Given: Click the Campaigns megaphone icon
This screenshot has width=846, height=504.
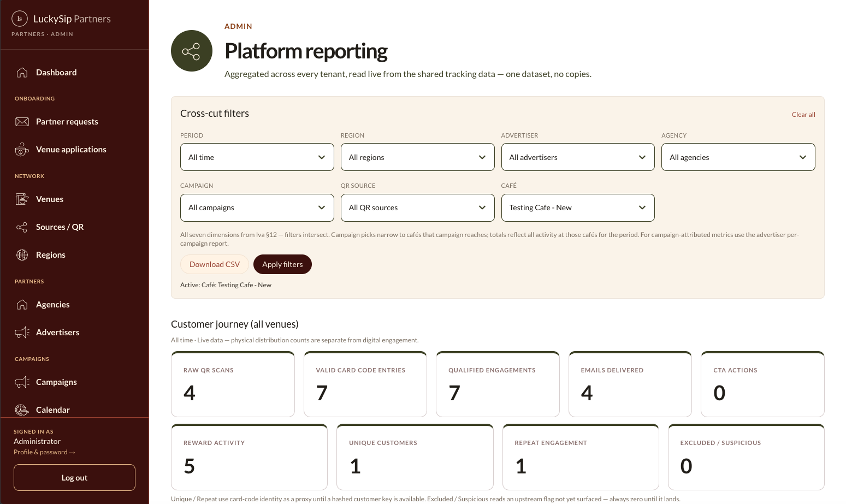Looking at the screenshot, I should [22, 382].
